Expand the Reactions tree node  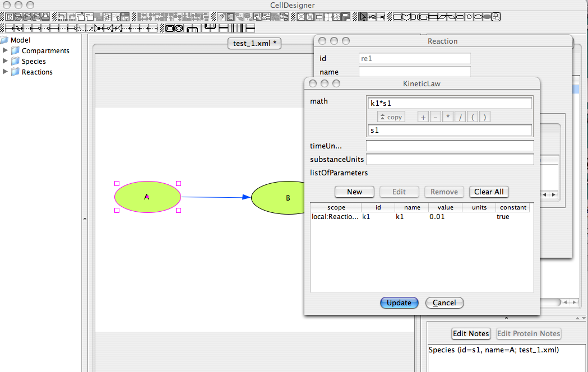[x=6, y=72]
